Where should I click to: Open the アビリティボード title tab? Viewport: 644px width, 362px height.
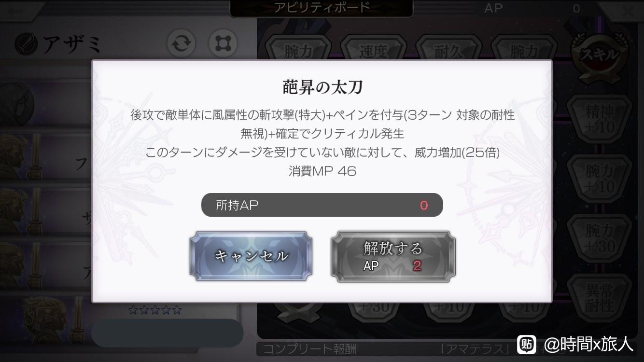tap(322, 8)
